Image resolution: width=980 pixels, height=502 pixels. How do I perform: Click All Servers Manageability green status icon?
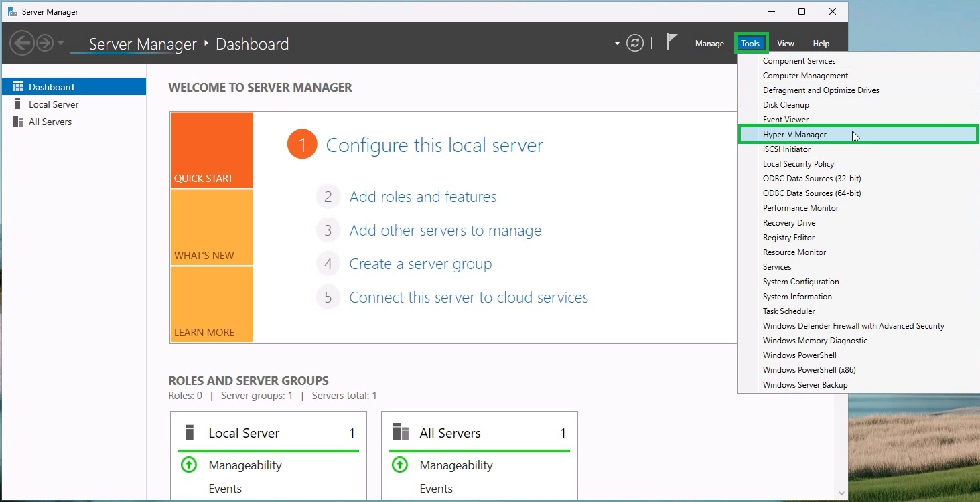click(x=400, y=465)
